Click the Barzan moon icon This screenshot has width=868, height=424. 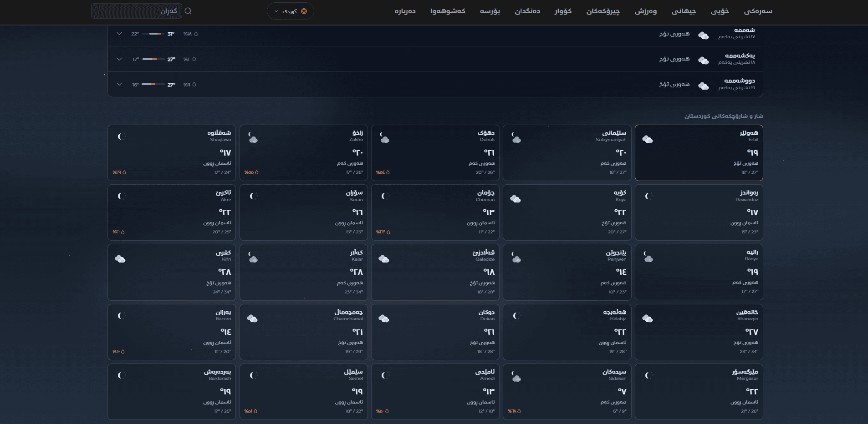pyautogui.click(x=121, y=316)
